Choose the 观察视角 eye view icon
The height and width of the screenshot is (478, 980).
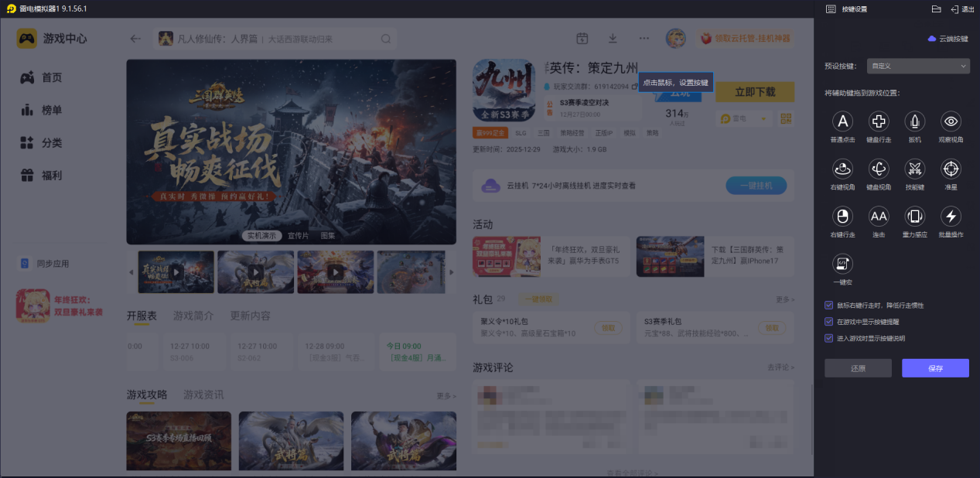click(x=951, y=121)
